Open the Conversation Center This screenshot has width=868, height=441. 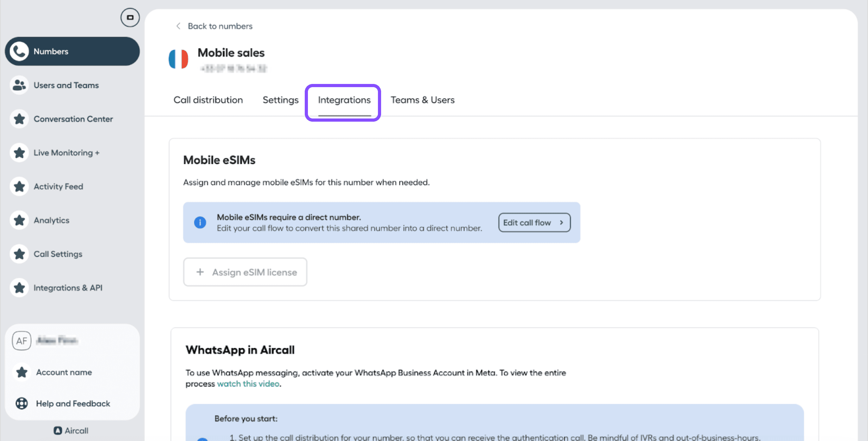(x=73, y=119)
